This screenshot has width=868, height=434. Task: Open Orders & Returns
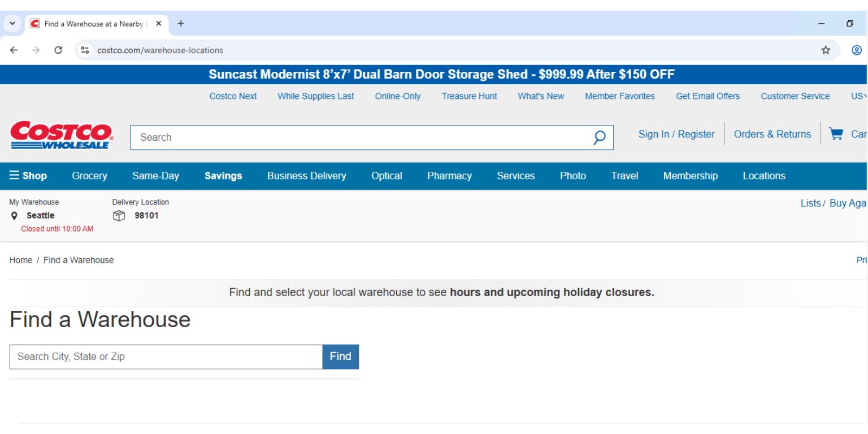point(772,134)
